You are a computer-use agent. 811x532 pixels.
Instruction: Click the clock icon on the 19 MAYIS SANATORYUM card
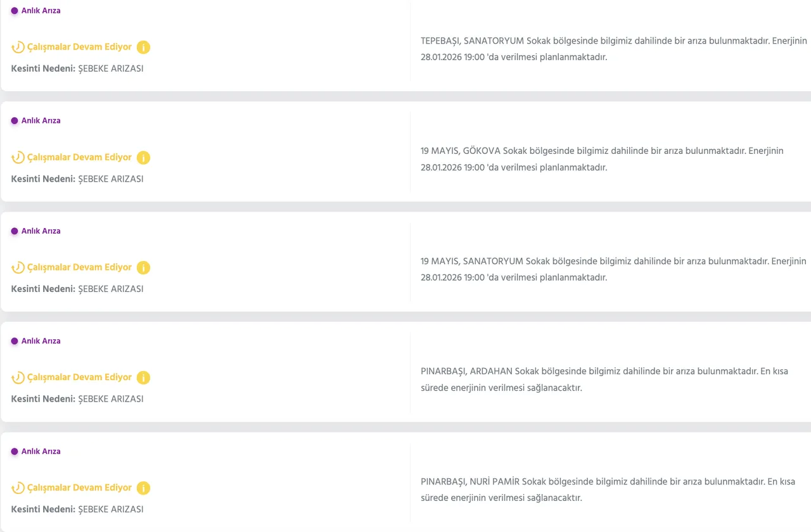(18, 268)
